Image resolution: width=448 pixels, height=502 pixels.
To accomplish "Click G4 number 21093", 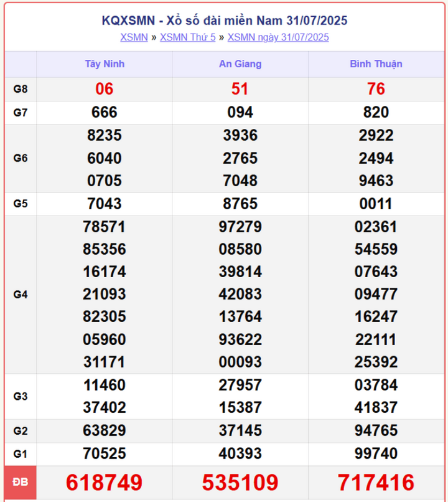I will pyautogui.click(x=105, y=294).
